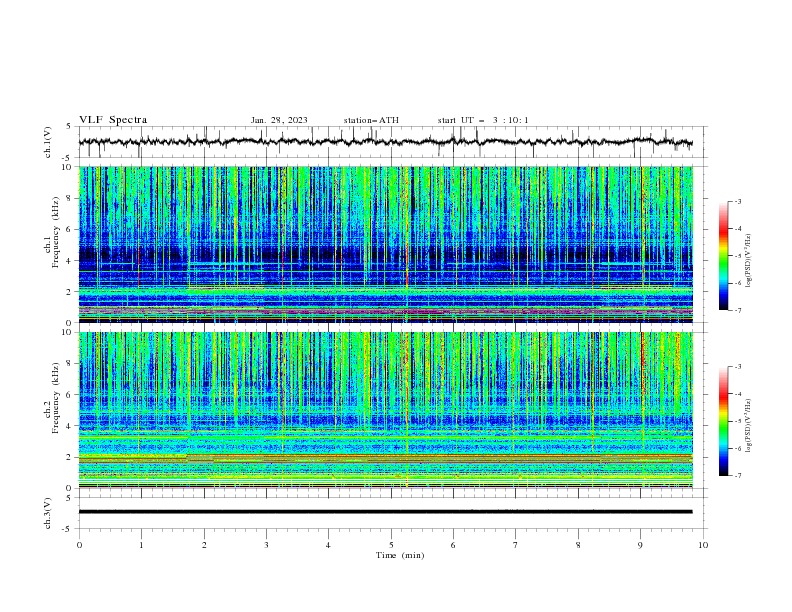Click inside the ch.2 spectrogram panel

pyautogui.click(x=385, y=410)
